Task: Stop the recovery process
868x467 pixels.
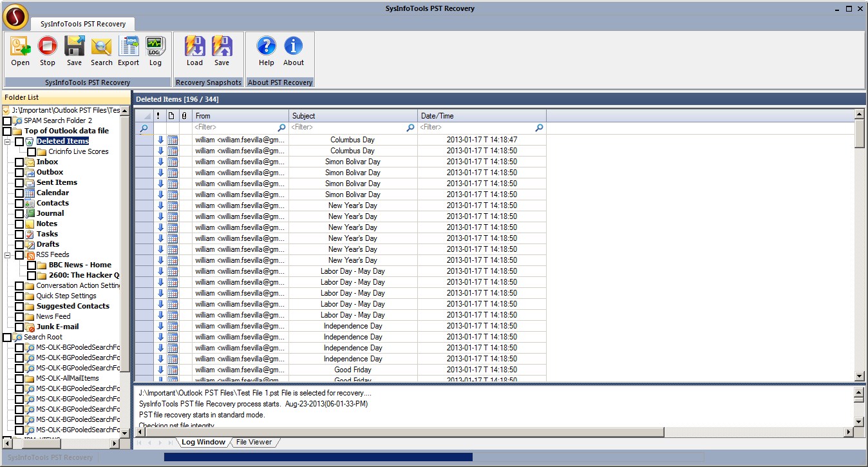Action: point(47,46)
